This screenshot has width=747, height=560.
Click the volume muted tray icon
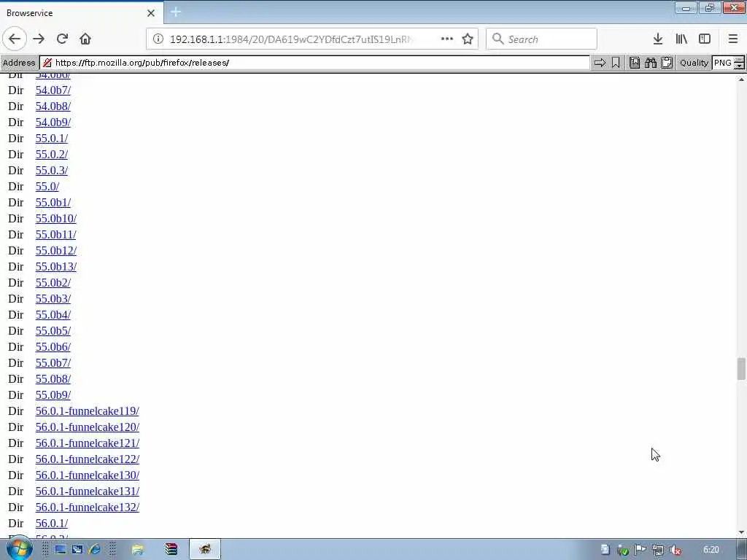(675, 550)
